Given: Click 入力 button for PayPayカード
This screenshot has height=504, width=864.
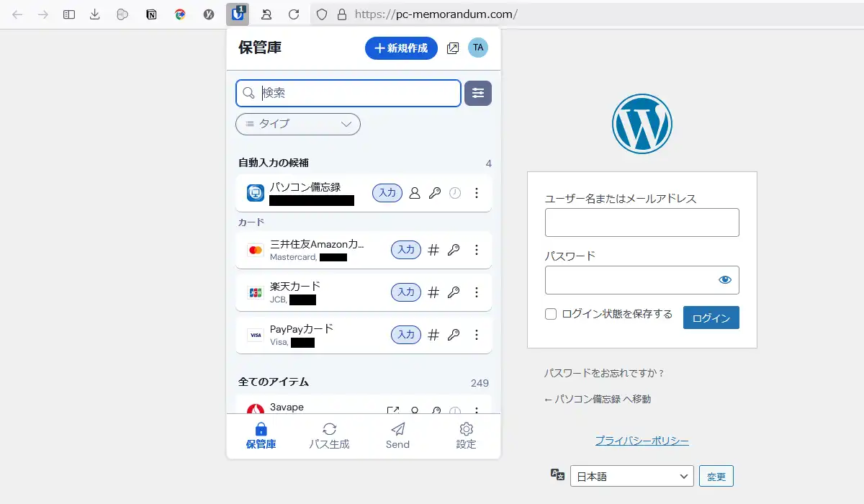Looking at the screenshot, I should 406,335.
